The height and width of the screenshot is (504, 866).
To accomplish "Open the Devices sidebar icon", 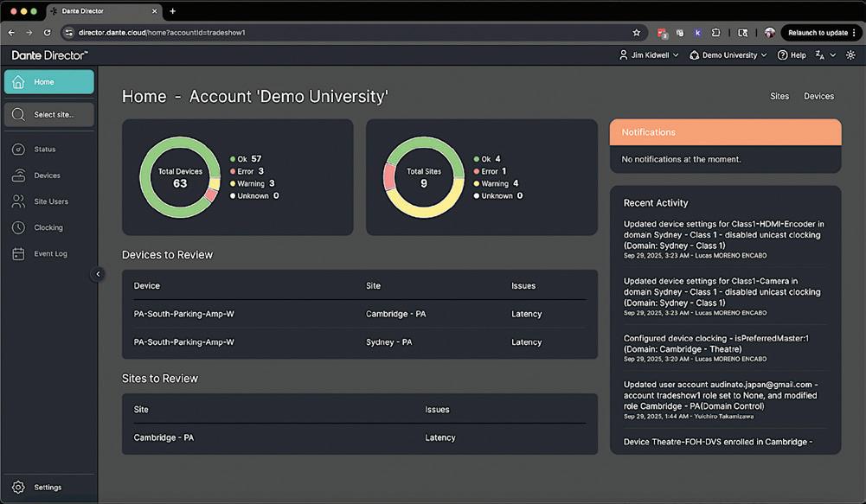I will click(x=18, y=175).
